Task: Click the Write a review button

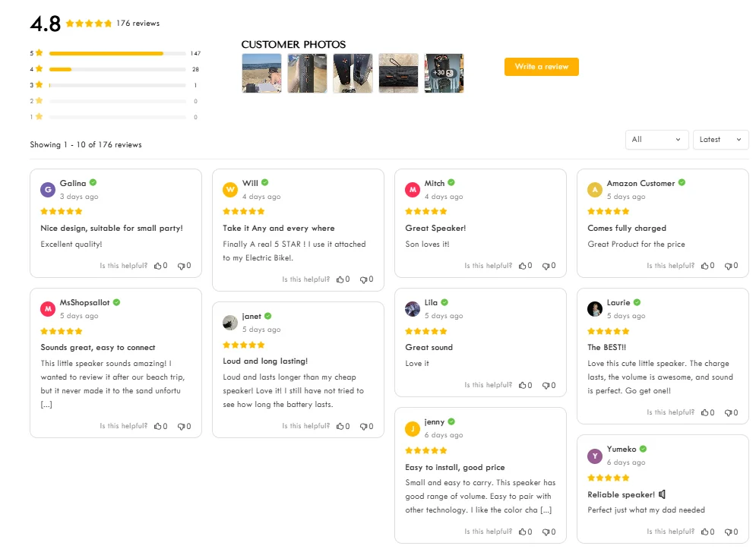Action: pyautogui.click(x=541, y=67)
